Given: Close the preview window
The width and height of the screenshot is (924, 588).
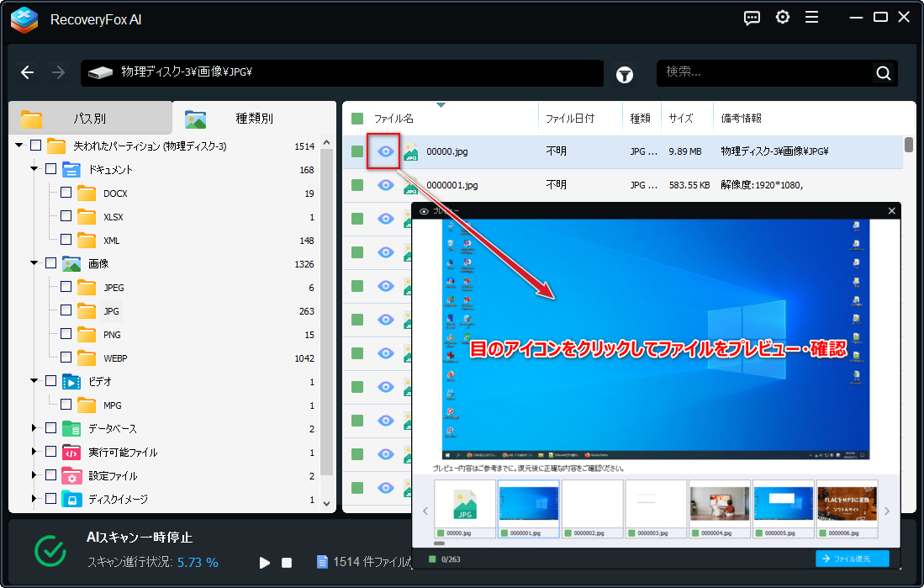Looking at the screenshot, I should [891, 210].
